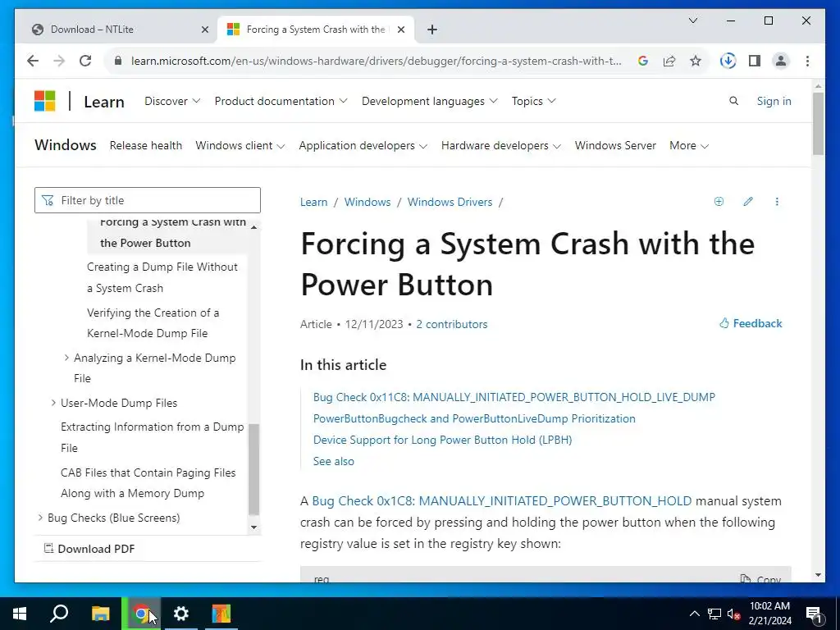Click the lock icon in the address bar
The image size is (840, 630).
(x=118, y=61)
